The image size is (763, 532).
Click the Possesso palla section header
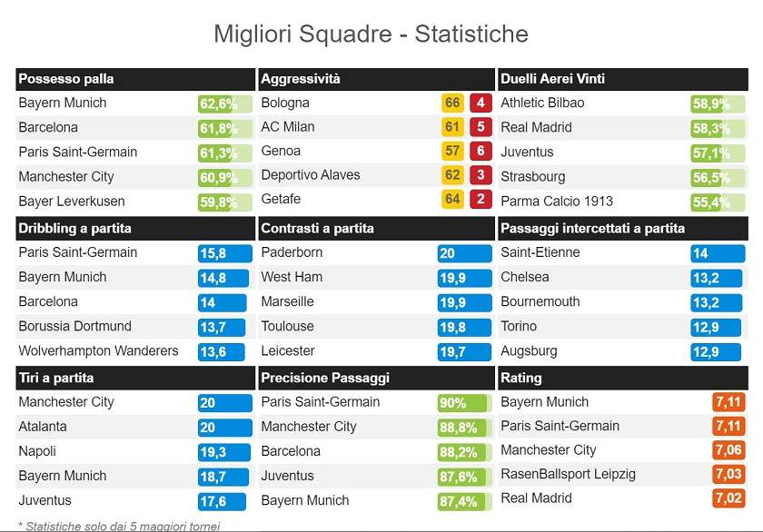click(x=66, y=79)
